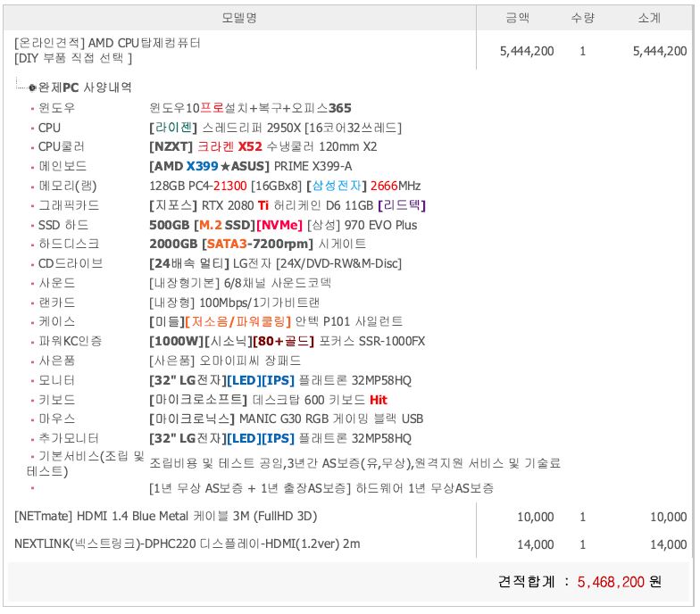Screen dimensions: 700x614
Task: Click the 10,000 amount in 금액 column
Action: point(536,517)
